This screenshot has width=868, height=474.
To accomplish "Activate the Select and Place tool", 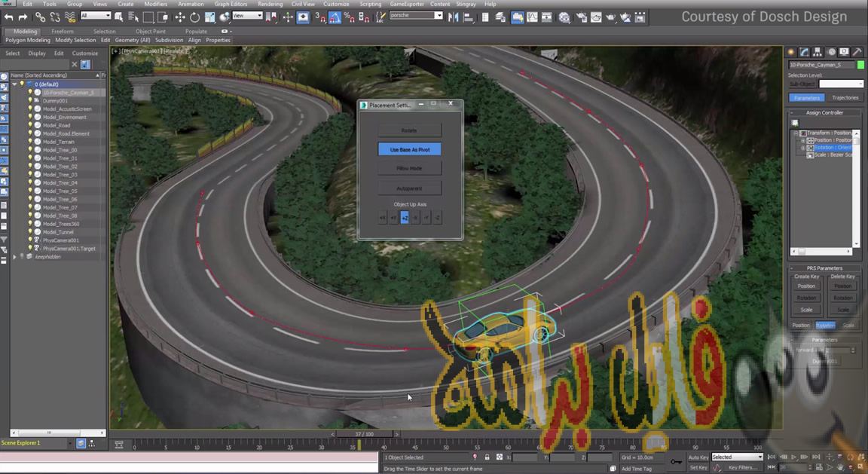I will tap(225, 17).
